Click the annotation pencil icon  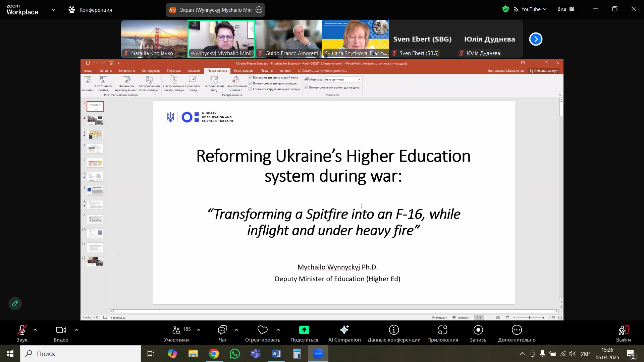click(15, 304)
